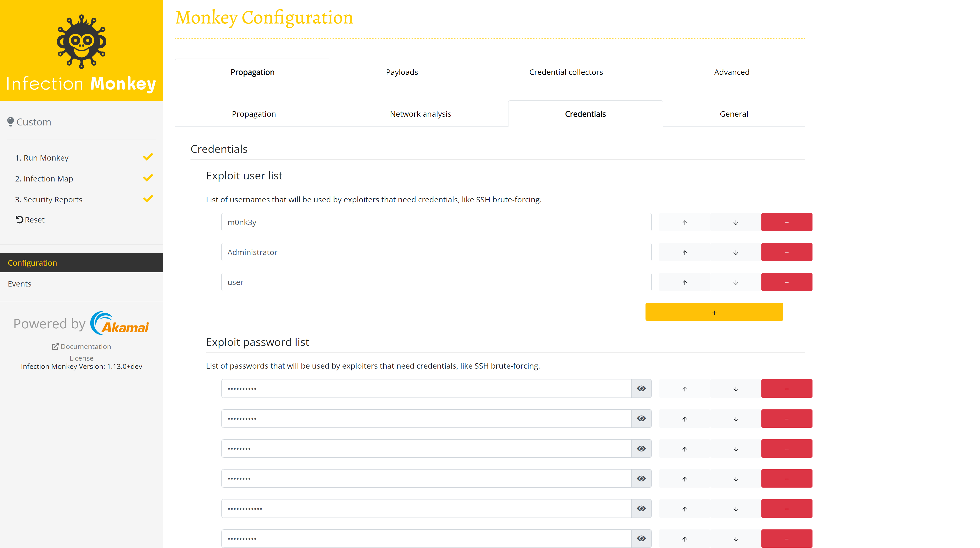Viewport: 980px width, 548px height.
Task: Open the Payloads tab
Action: [x=402, y=72]
